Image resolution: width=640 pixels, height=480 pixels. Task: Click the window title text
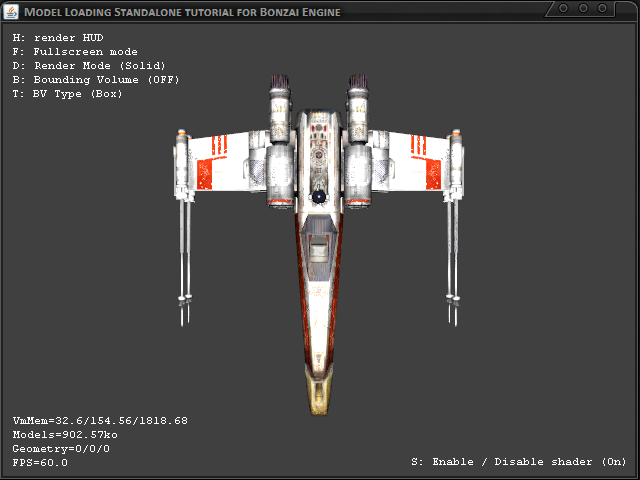tap(184, 11)
